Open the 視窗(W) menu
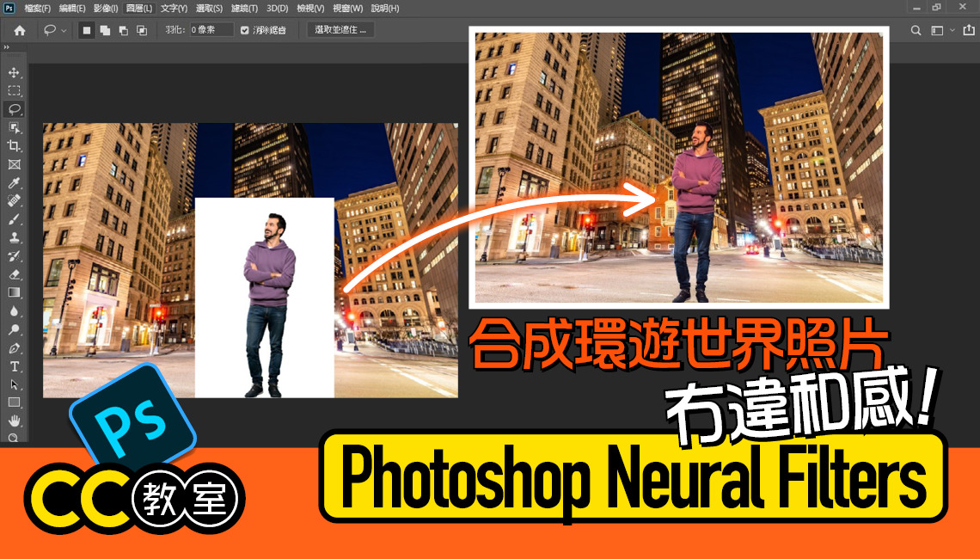 click(348, 8)
